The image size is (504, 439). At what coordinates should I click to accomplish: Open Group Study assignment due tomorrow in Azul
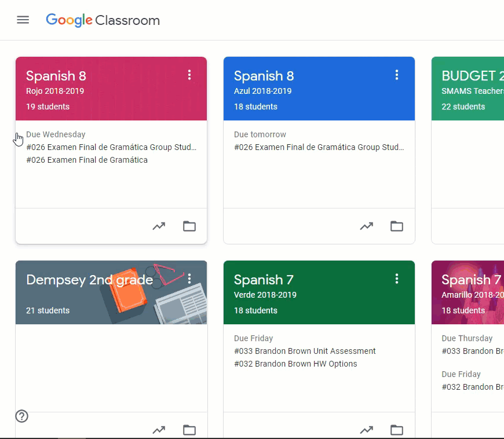coord(319,147)
